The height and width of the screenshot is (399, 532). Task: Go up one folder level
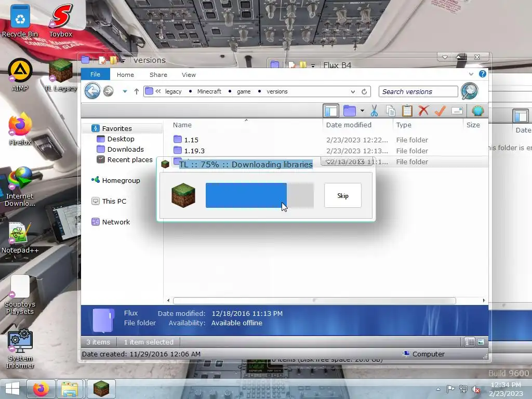(x=137, y=91)
